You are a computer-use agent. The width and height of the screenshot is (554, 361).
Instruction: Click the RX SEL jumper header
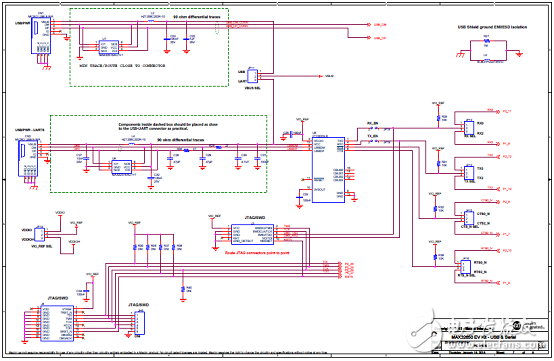pos(469,128)
